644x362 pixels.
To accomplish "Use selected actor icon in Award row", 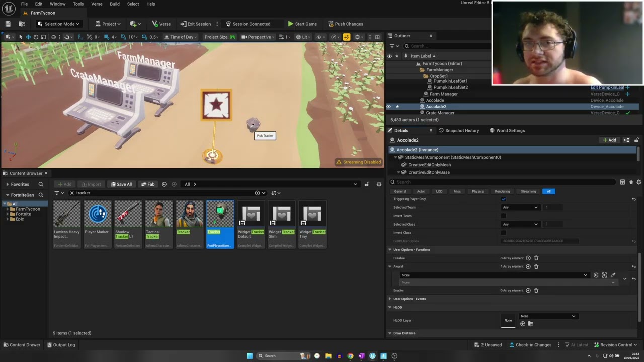I will (x=596, y=275).
